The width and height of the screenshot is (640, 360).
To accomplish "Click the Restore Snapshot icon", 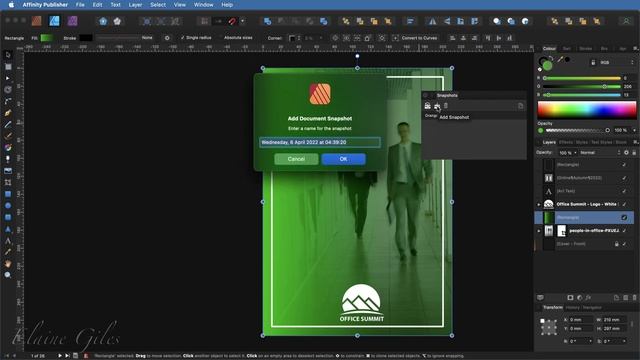I will [427, 106].
